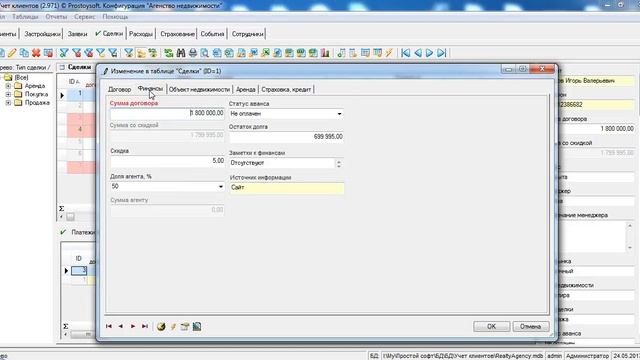The height and width of the screenshot is (360, 640).
Task: Select the Аренда folder in deal type tree
Action: pos(34,86)
